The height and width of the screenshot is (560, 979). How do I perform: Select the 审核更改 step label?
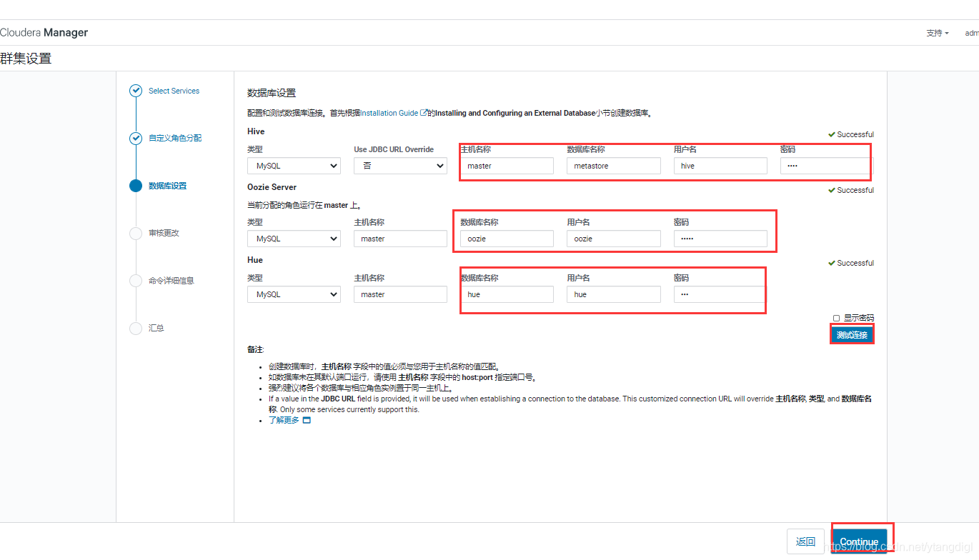click(164, 233)
